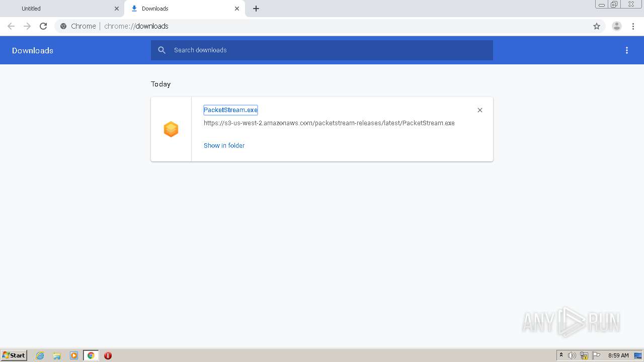The width and height of the screenshot is (644, 362).
Task: Click the browser back arrow
Action: [x=11, y=26]
